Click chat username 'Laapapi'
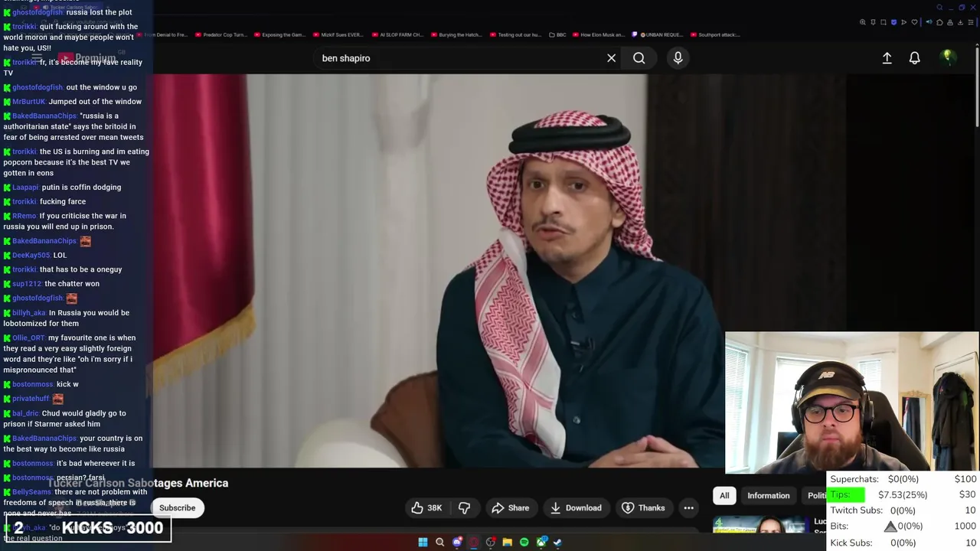This screenshot has height=551, width=980. [25, 187]
